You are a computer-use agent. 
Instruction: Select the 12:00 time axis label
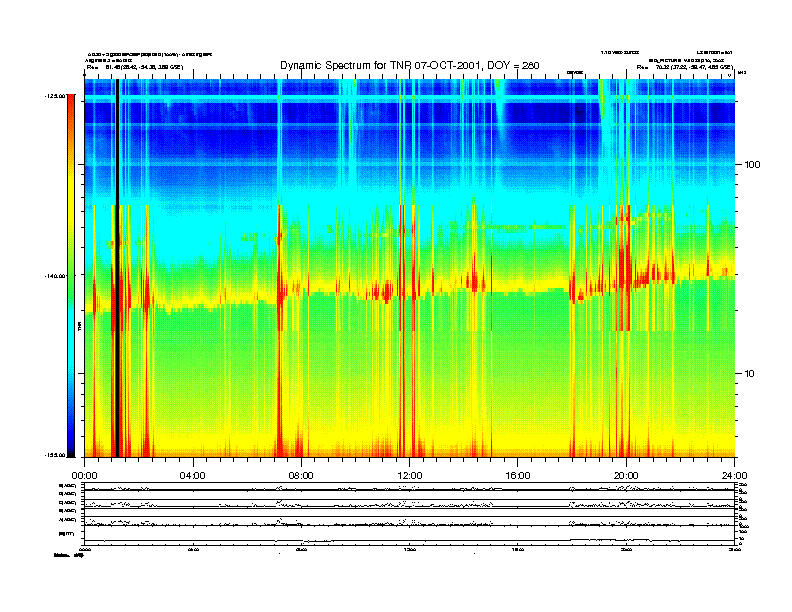click(410, 476)
